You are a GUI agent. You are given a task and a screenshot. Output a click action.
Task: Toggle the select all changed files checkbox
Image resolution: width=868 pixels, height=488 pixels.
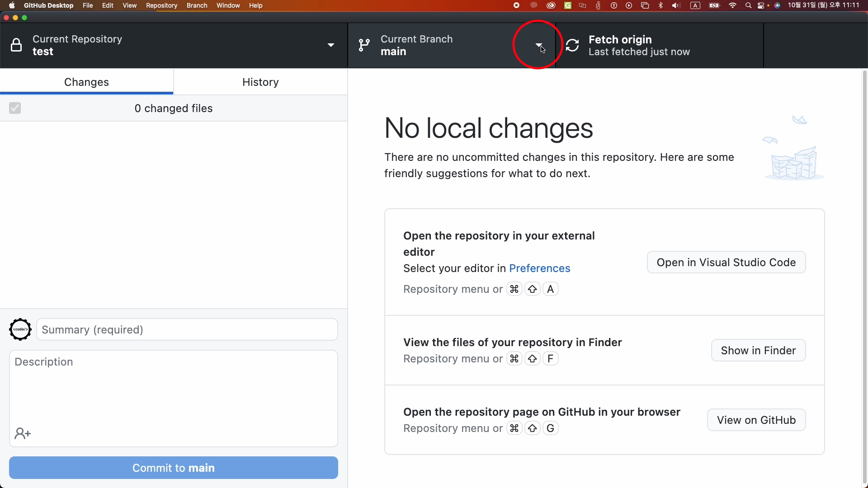tap(15, 108)
